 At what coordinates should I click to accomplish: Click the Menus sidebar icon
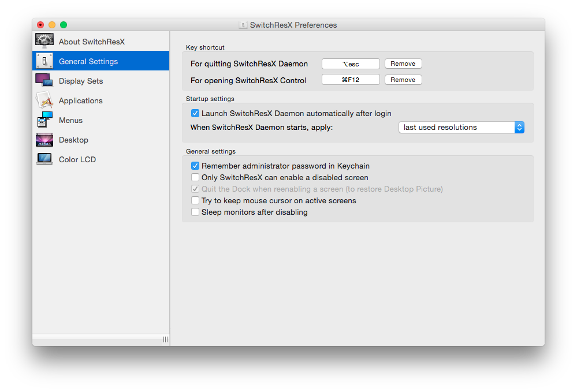click(x=44, y=120)
